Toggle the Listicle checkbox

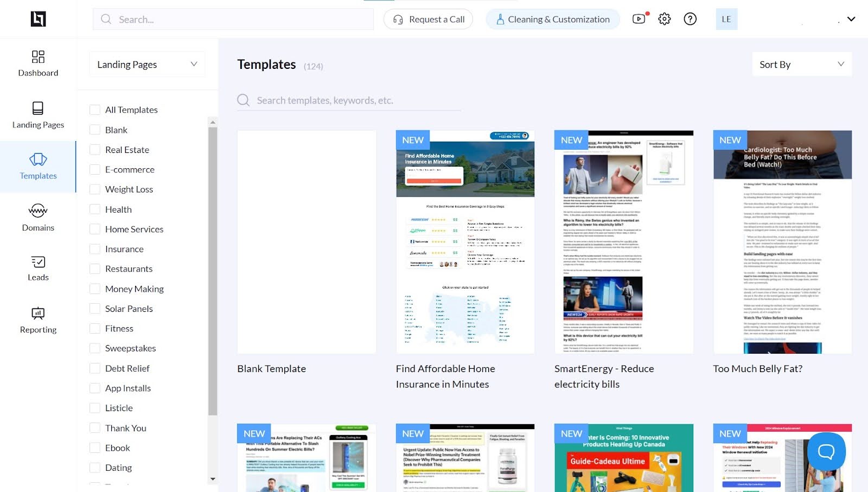point(95,408)
